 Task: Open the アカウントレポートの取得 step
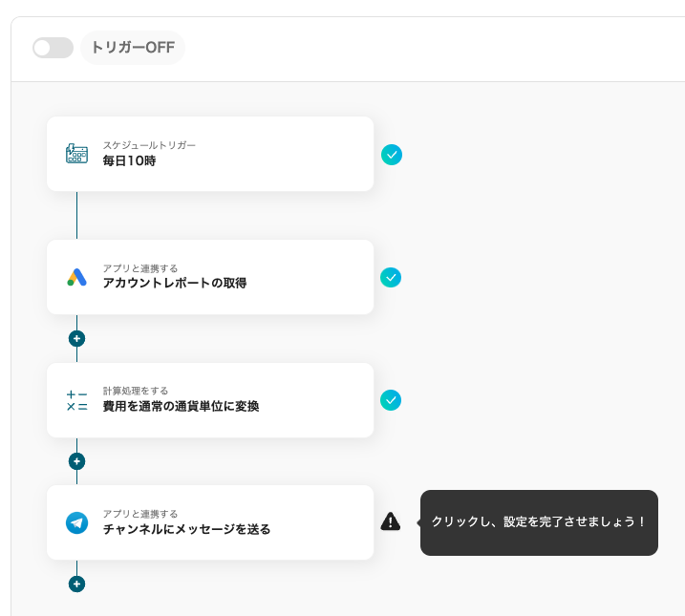(x=210, y=277)
